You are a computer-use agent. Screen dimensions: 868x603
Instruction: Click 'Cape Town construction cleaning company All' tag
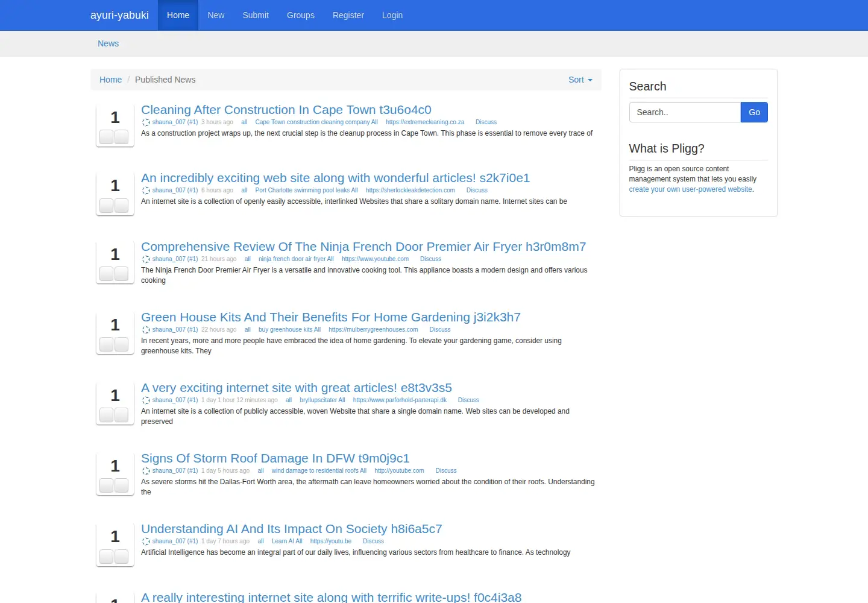coord(316,122)
